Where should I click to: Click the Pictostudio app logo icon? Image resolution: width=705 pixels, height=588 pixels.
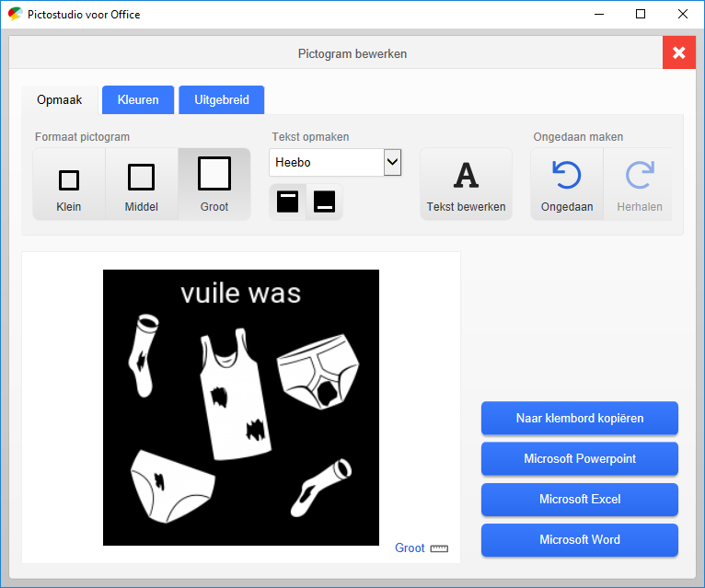tap(16, 14)
